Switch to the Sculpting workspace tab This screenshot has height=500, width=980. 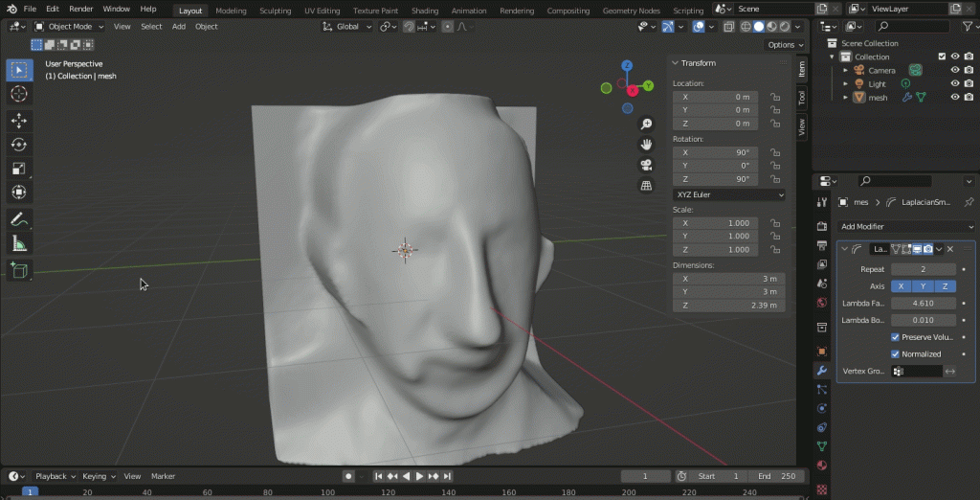coord(275,11)
